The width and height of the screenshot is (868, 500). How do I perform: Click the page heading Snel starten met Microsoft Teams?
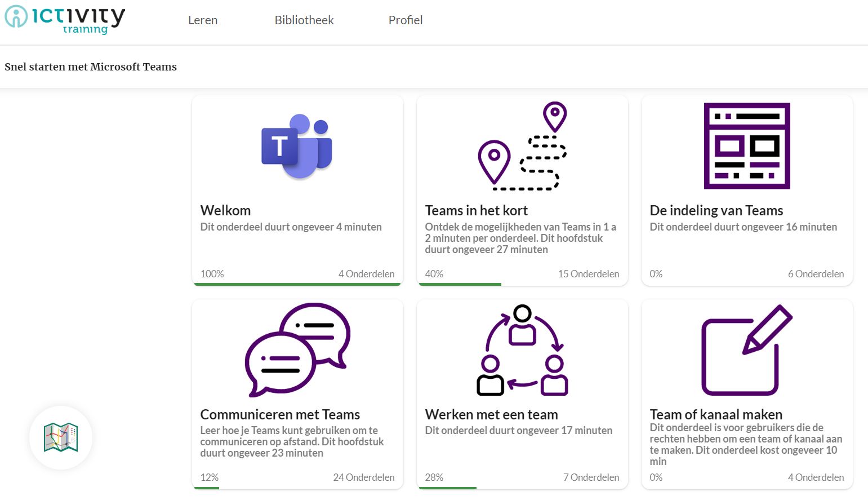tap(91, 67)
